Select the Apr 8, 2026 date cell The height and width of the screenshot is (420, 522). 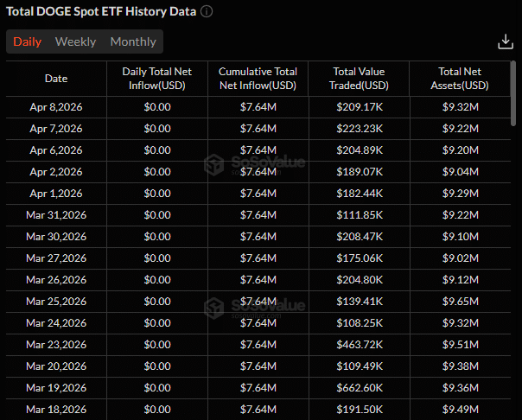click(x=56, y=107)
